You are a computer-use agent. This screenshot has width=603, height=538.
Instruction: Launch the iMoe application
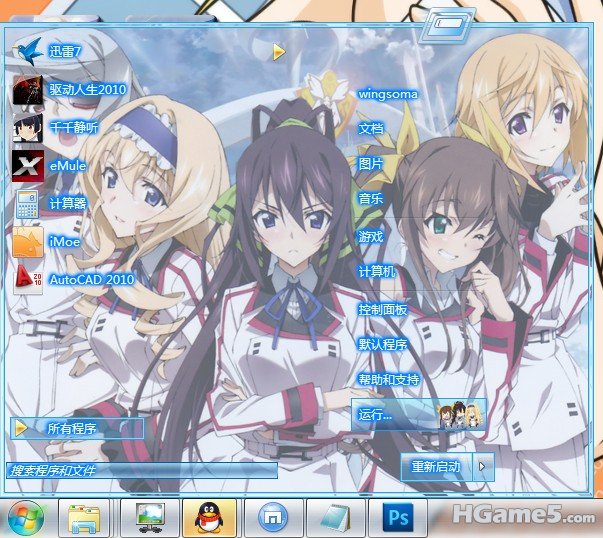[28, 241]
